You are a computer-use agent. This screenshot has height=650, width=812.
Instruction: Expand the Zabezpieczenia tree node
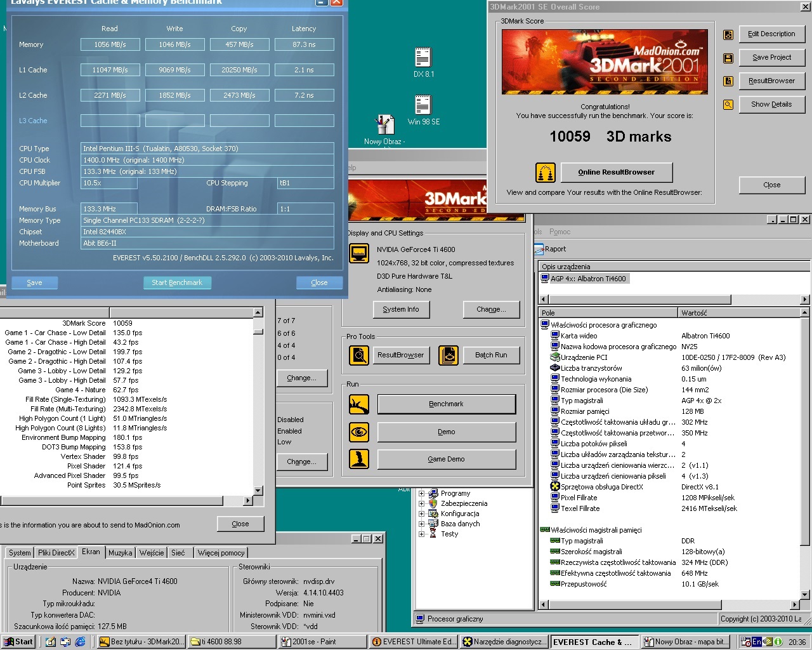pyautogui.click(x=421, y=503)
